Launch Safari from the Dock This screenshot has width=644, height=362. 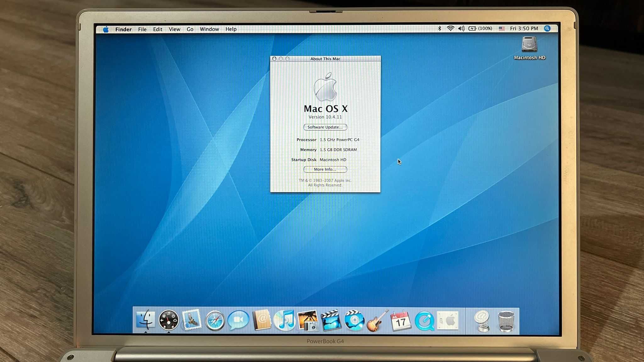[215, 321]
